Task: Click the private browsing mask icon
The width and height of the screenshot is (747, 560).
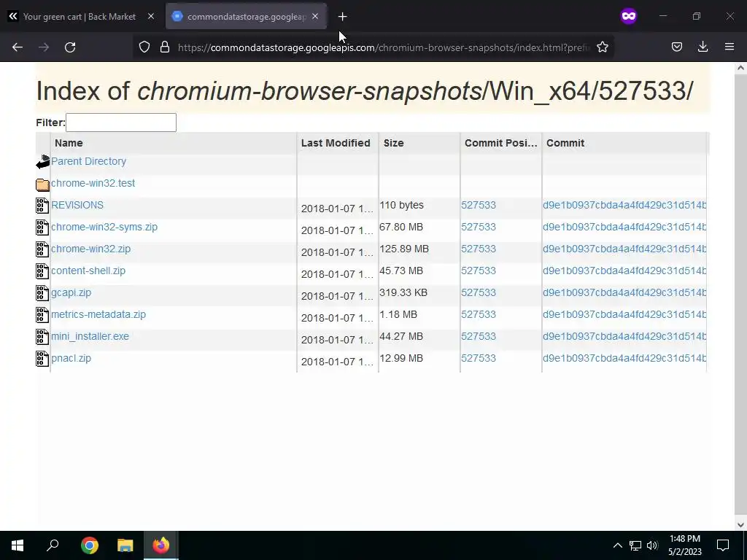Action: [629, 17]
